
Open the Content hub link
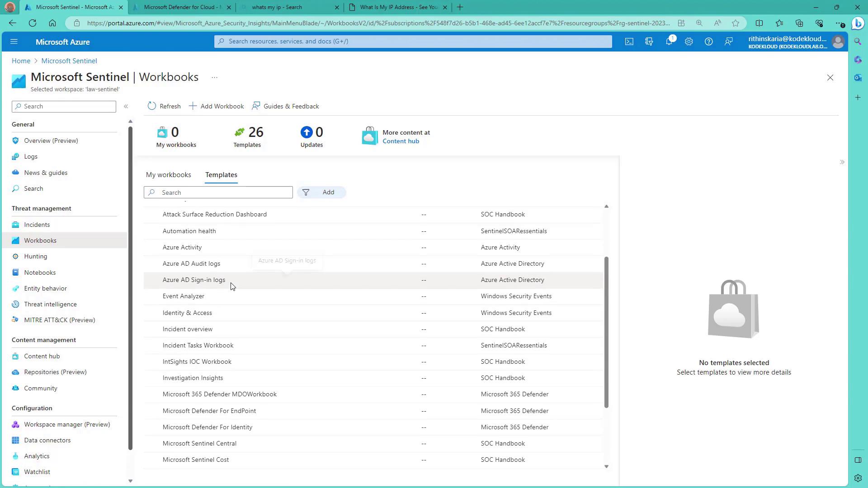[x=401, y=141]
